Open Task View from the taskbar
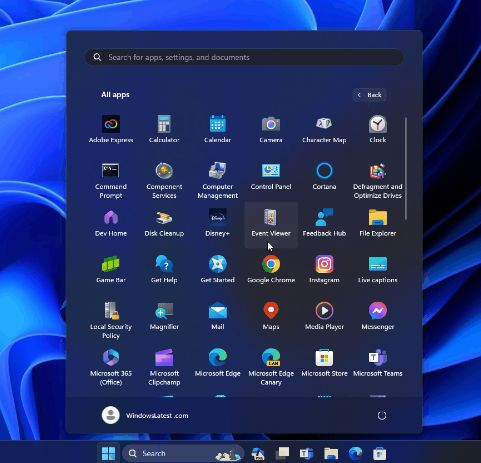Screen dimensions: 481x463 click(283, 453)
